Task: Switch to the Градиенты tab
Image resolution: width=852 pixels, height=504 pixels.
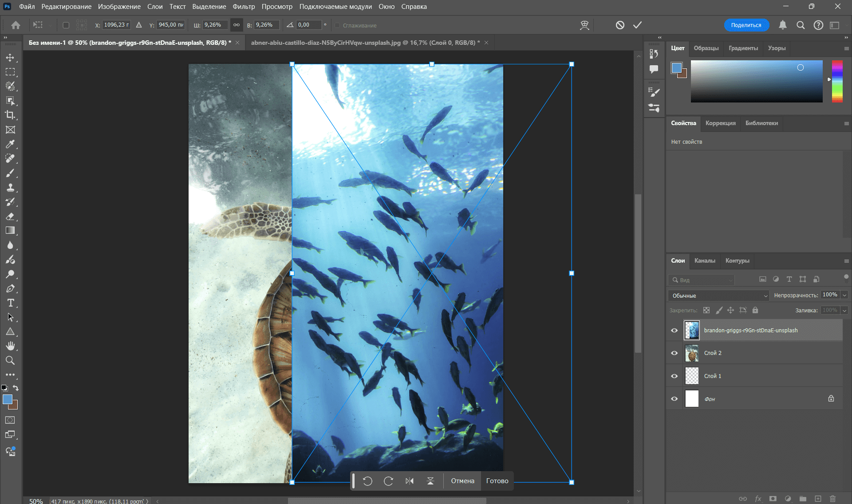Action: pos(743,48)
